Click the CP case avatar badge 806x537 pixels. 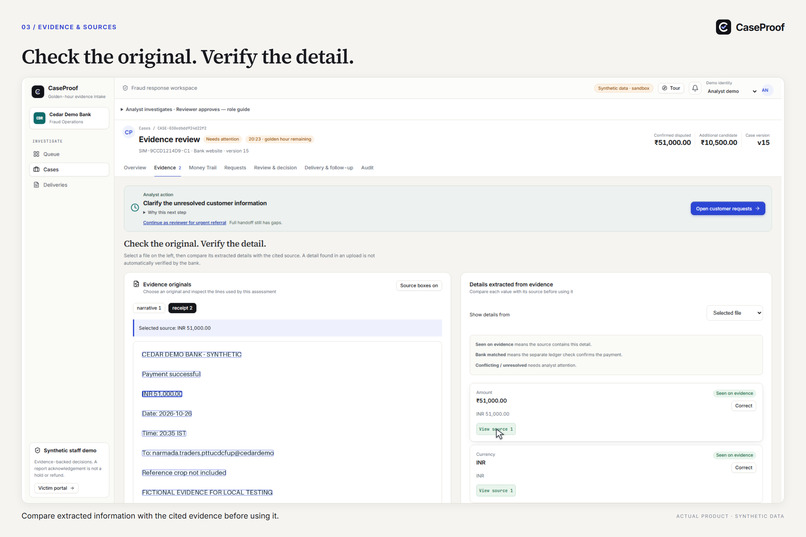pos(129,132)
